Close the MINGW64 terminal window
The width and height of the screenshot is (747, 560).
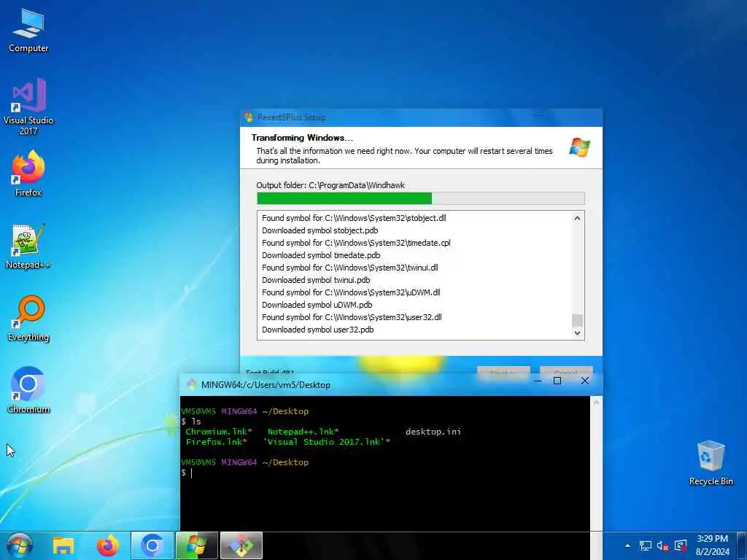click(x=584, y=381)
